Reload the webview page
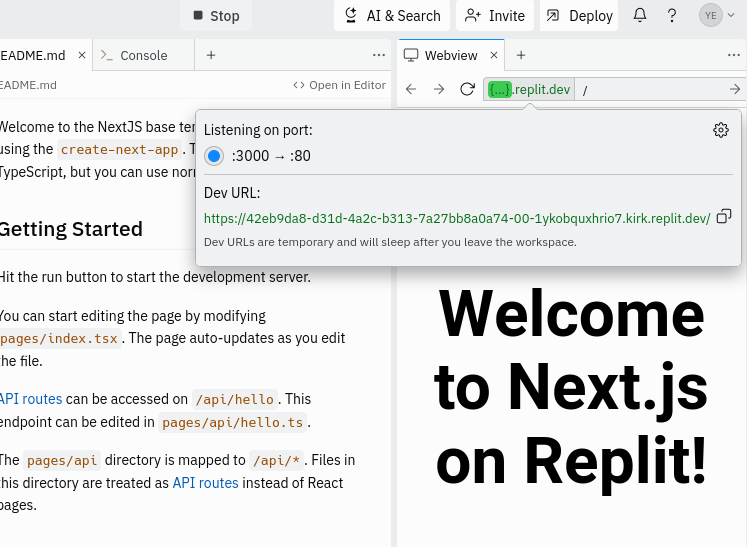The height and width of the screenshot is (547, 747). [x=467, y=89]
